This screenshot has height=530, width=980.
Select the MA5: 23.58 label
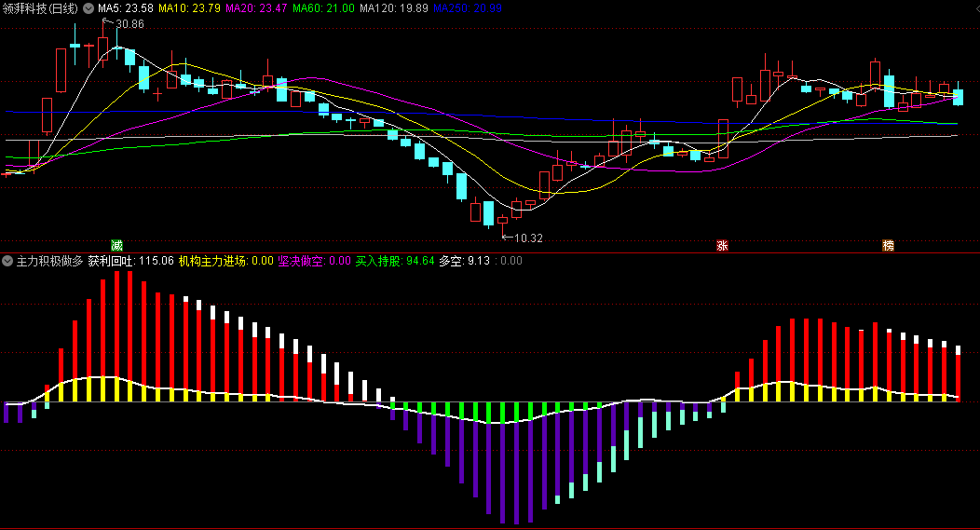(126, 8)
